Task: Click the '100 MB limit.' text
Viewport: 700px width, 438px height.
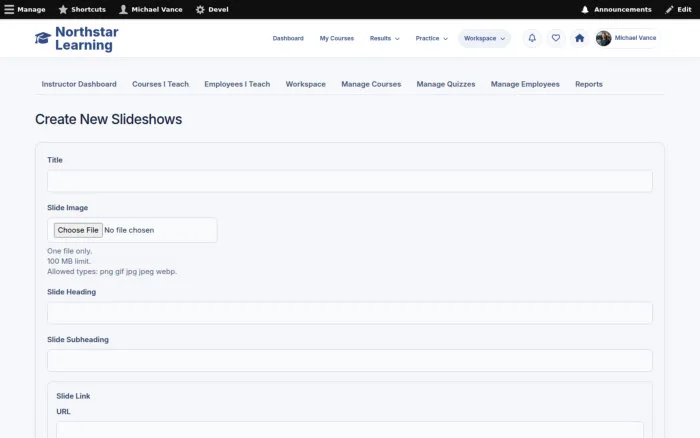Action: tap(69, 261)
